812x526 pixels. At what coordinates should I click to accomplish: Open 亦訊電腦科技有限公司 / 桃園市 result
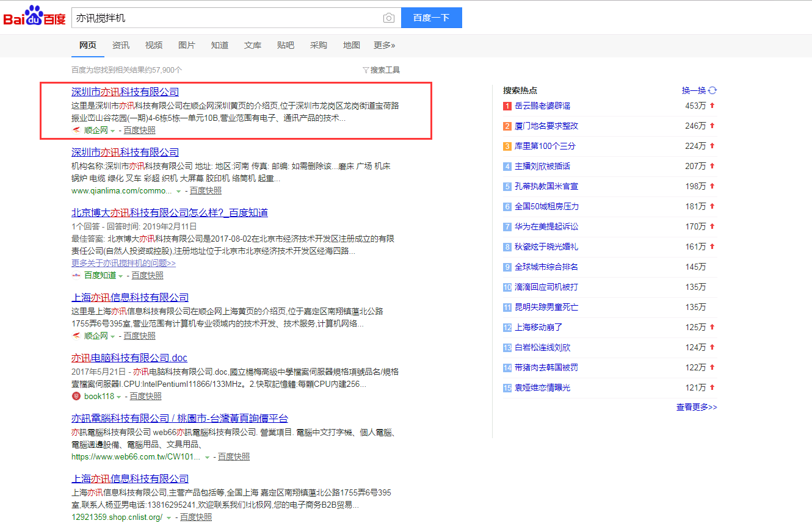[179, 418]
